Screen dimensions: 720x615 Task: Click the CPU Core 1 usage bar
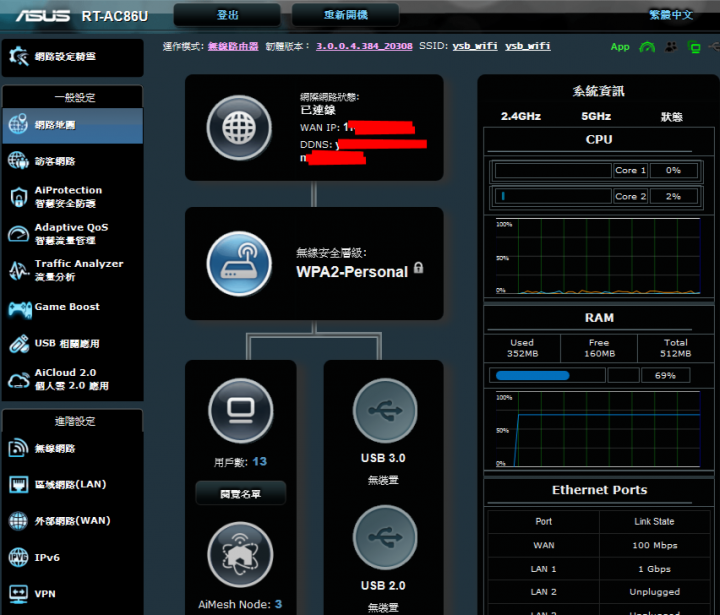(553, 170)
